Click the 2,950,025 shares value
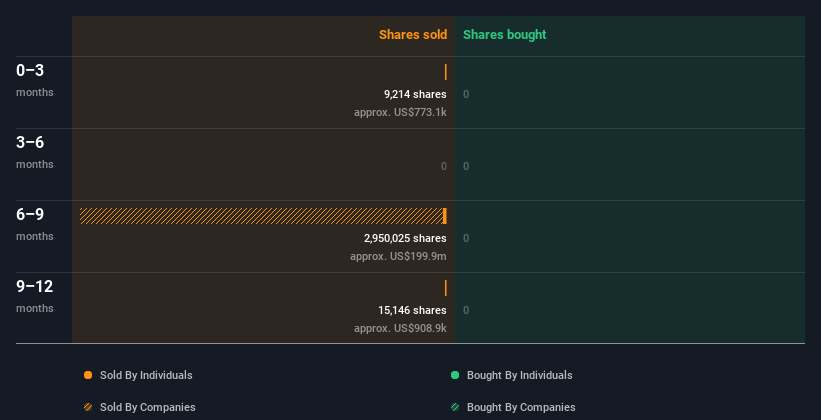 click(405, 238)
